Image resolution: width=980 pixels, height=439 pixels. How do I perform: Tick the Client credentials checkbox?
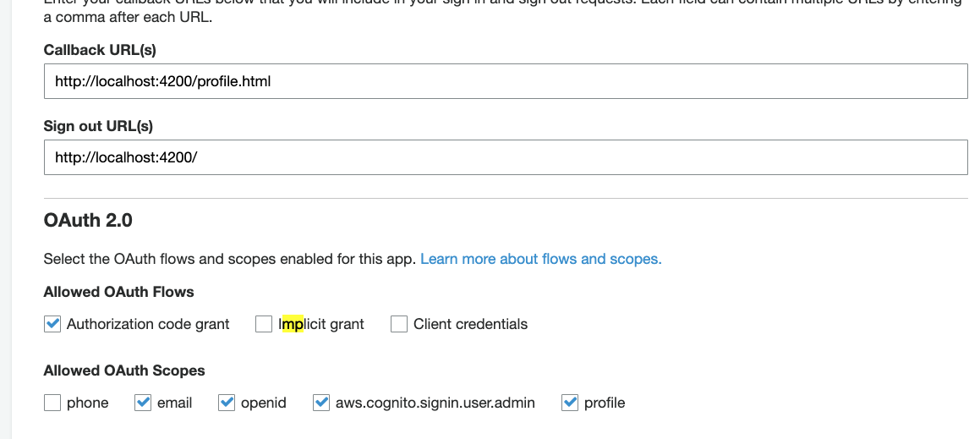tap(399, 324)
